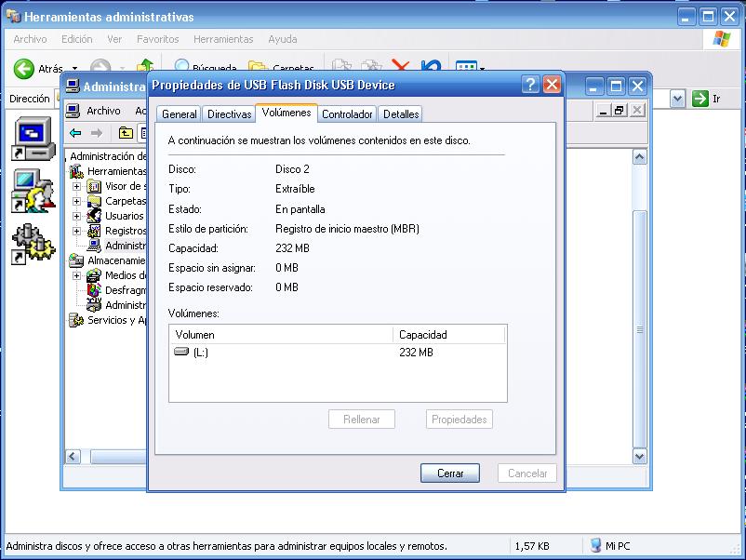The width and height of the screenshot is (746, 560).
Task: Expand the Visor de sucesos node
Action: point(76,186)
